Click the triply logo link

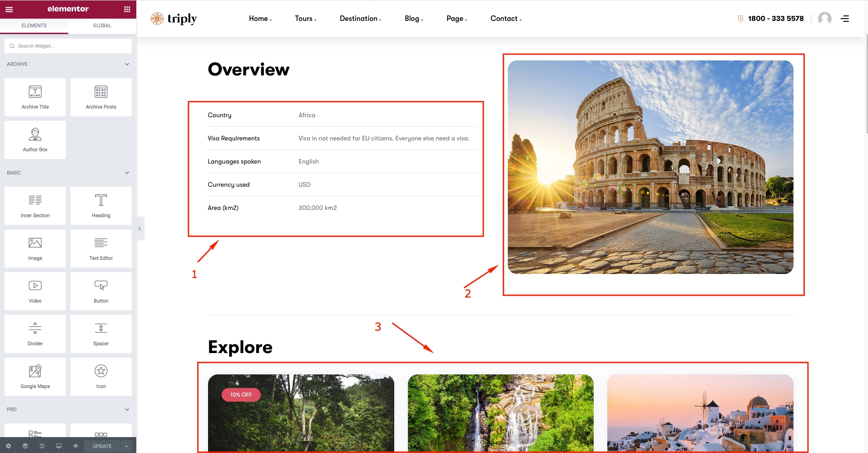click(174, 19)
